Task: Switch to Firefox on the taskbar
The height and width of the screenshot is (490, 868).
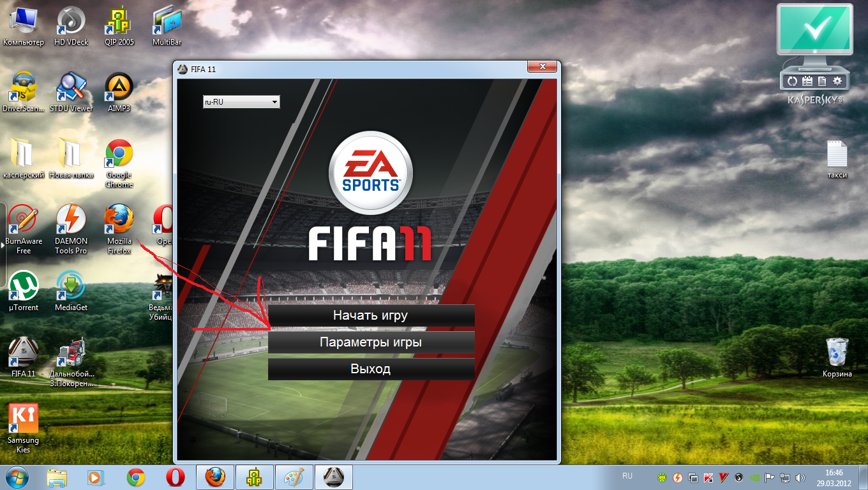Action: click(215, 477)
